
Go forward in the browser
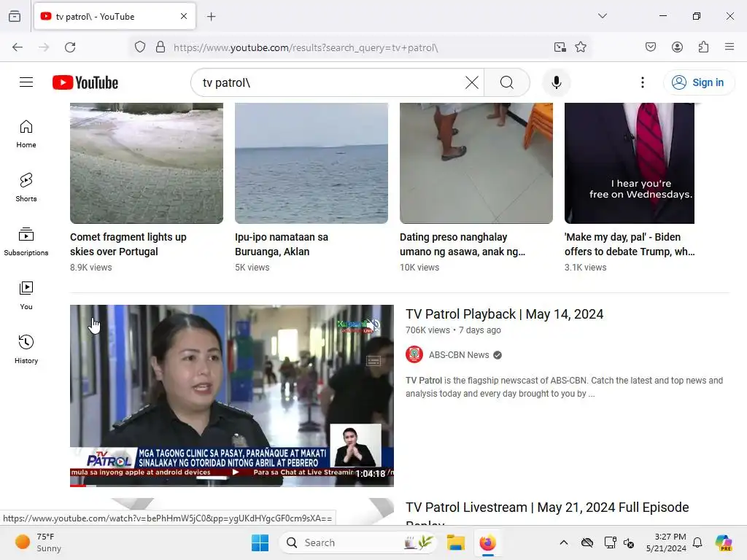point(44,47)
